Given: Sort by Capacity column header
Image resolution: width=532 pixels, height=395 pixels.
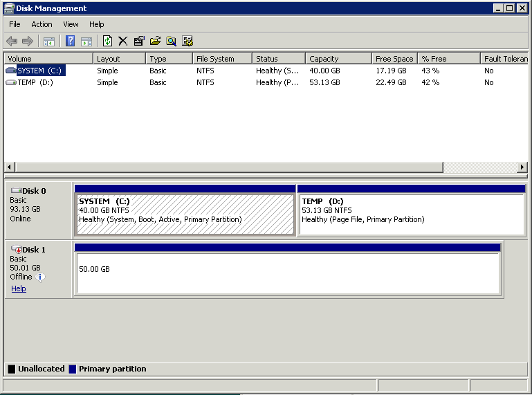Looking at the screenshot, I should coord(338,59).
